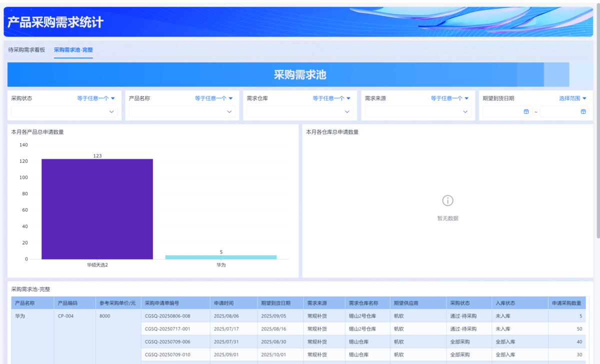
Task: Open the 期望到货日期 选择范围 dropdown
Action: click(x=573, y=98)
